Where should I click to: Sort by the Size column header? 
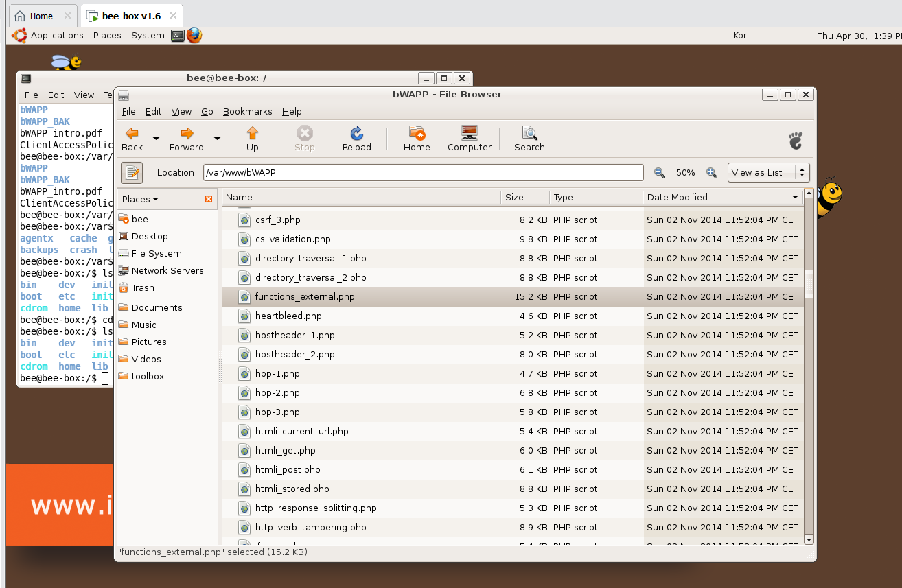click(x=525, y=197)
